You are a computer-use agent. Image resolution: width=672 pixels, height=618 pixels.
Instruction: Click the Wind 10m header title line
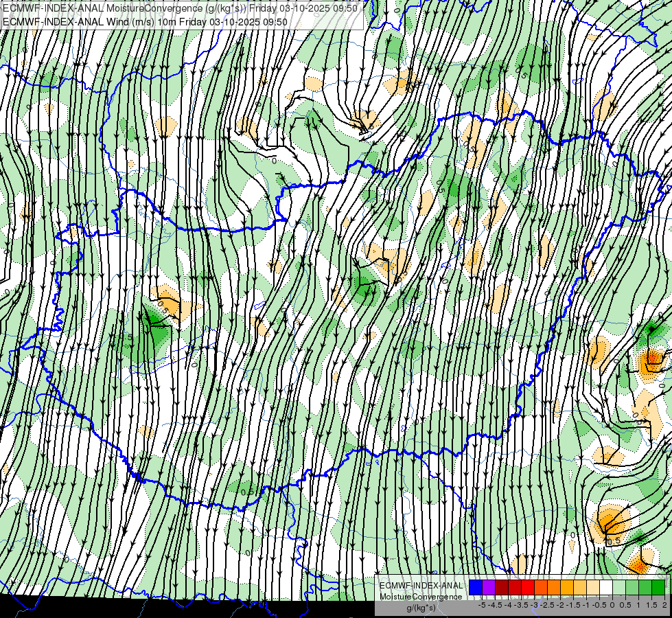click(145, 21)
